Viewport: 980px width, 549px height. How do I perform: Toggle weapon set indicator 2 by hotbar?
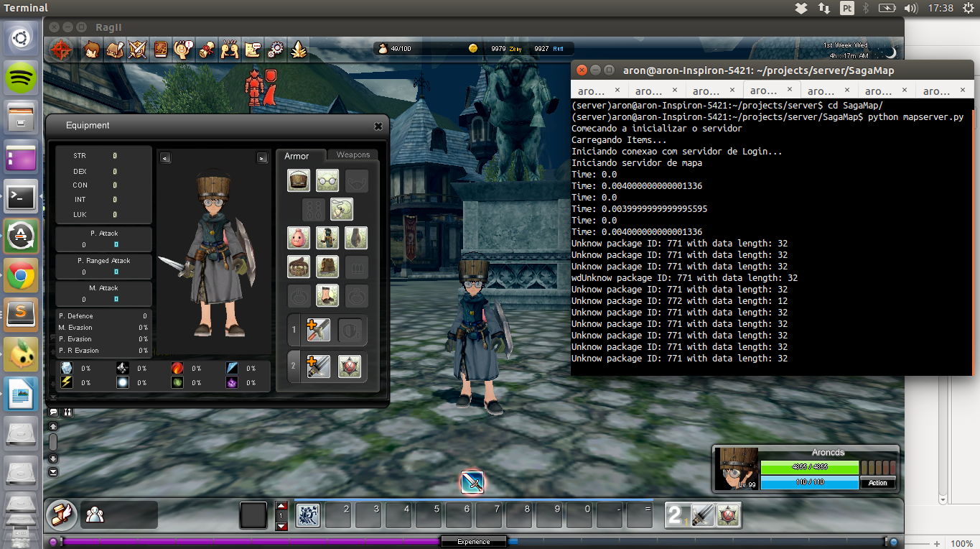pyautogui.click(x=676, y=515)
